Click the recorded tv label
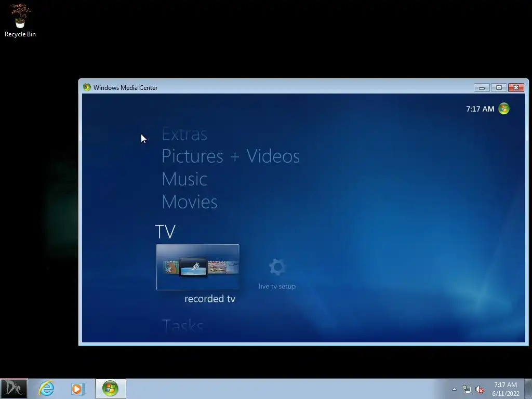This screenshot has height=399, width=532. click(210, 299)
